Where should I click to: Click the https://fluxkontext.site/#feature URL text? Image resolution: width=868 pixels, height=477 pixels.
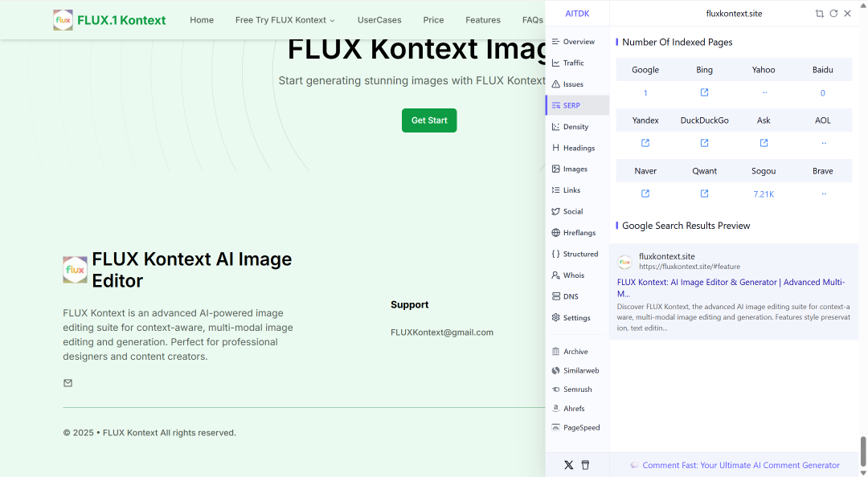point(690,267)
